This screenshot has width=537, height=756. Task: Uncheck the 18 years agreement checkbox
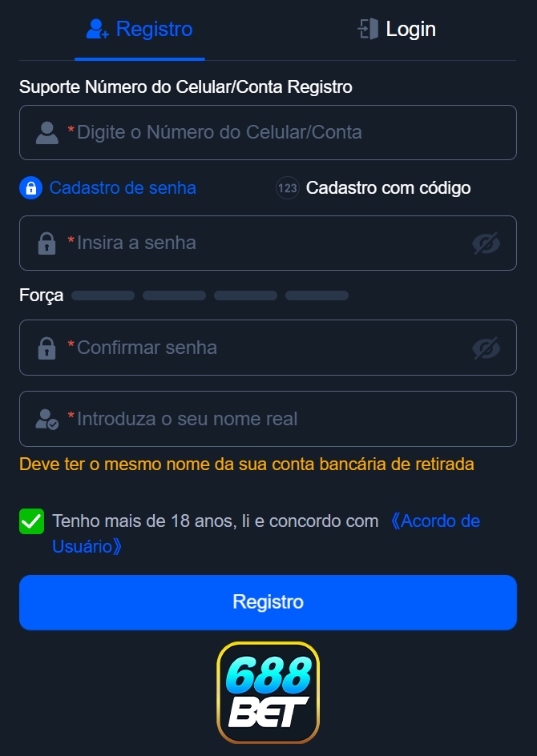pyautogui.click(x=31, y=521)
